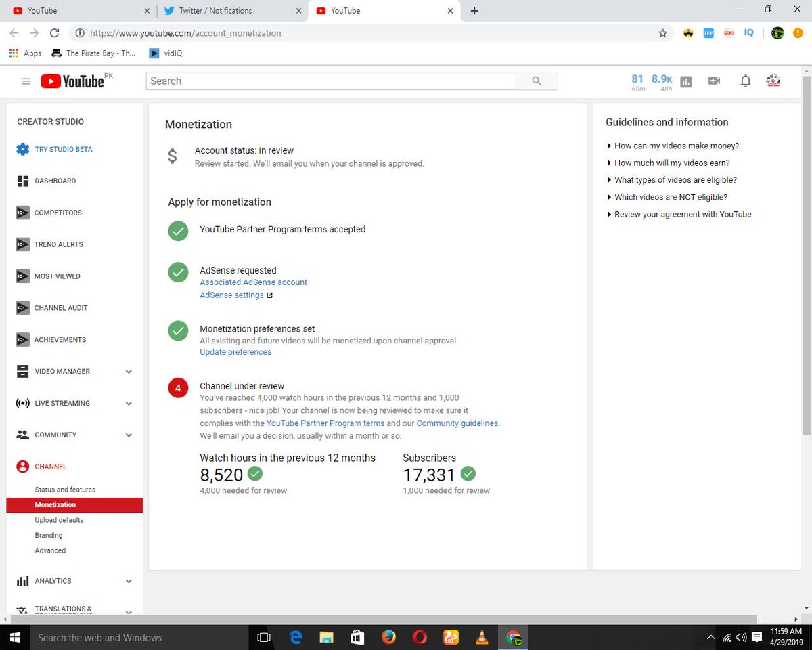Open the AdSense settings link
The image size is (812, 650).
pos(231,295)
